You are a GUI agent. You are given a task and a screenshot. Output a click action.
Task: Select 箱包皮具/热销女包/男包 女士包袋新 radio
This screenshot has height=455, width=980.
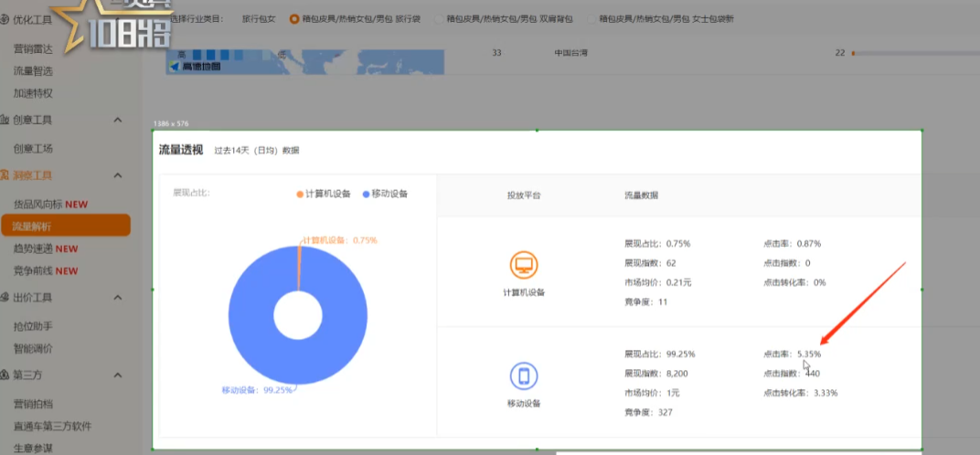[591, 19]
